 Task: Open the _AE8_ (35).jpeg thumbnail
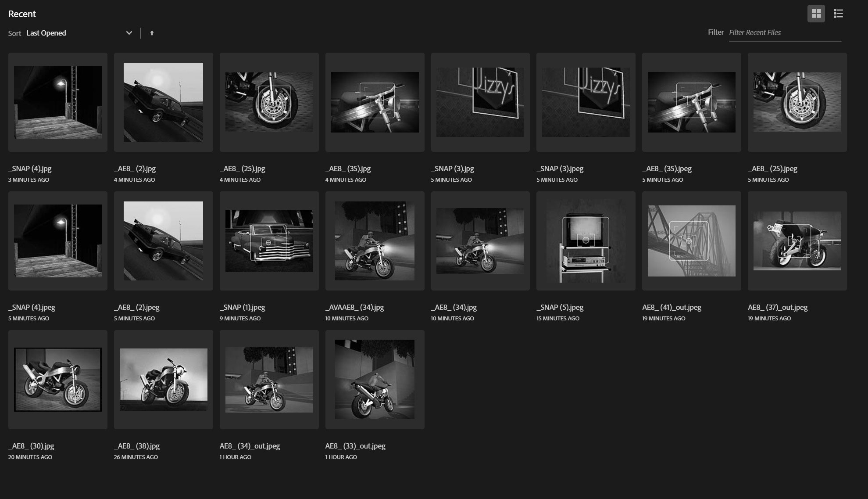[x=691, y=102]
